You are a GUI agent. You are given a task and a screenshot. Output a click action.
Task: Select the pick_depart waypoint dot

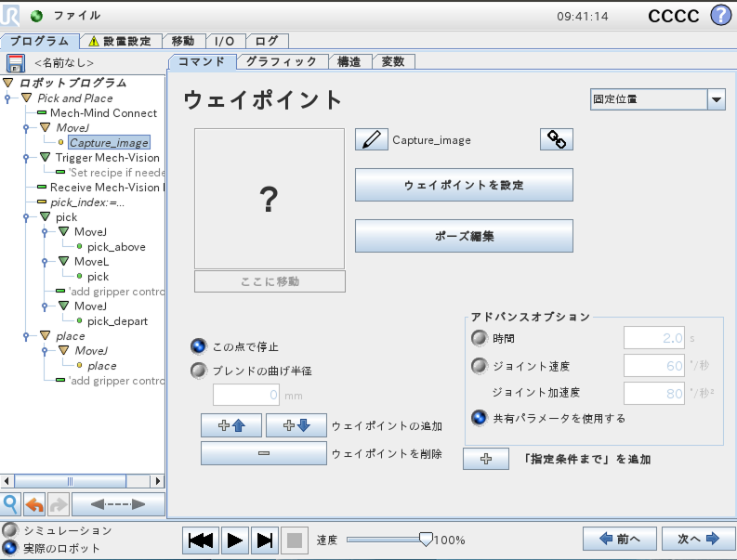point(79,321)
